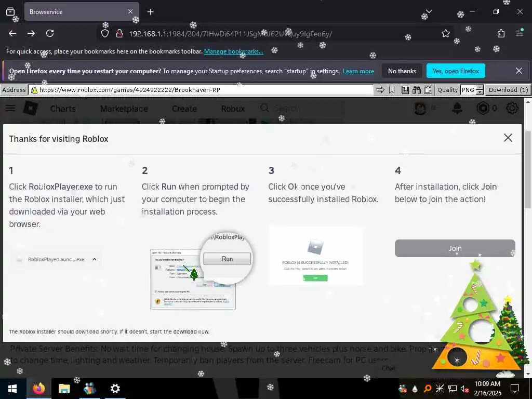Click the tracking protection shield icon

coord(105,34)
